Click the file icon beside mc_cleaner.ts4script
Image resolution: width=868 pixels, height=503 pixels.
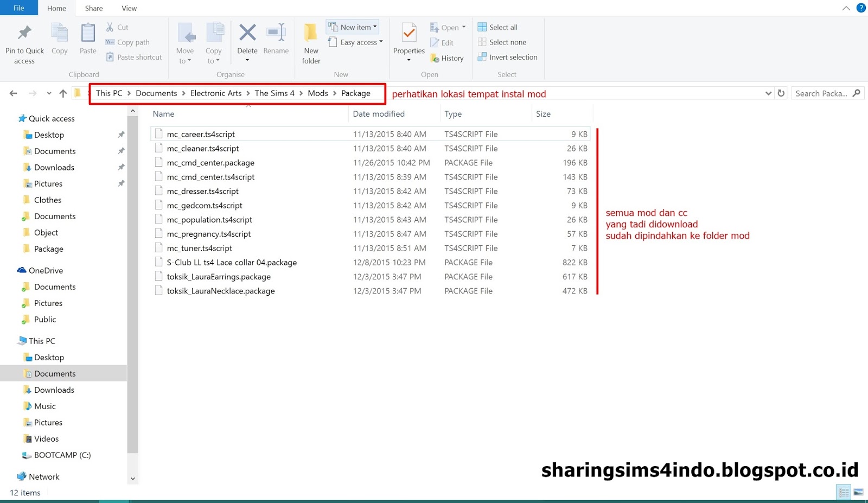[x=158, y=148]
